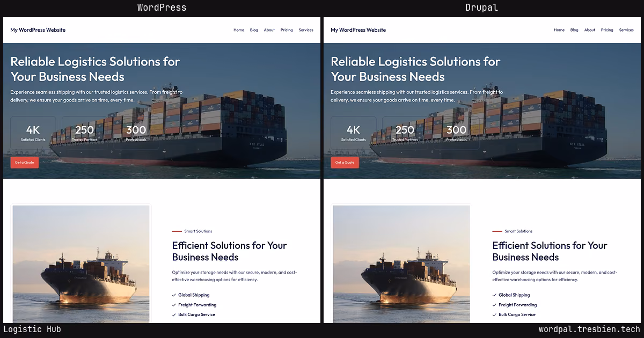Click the Reliable Logistics Solutions heading, Drupal pane

click(415, 69)
